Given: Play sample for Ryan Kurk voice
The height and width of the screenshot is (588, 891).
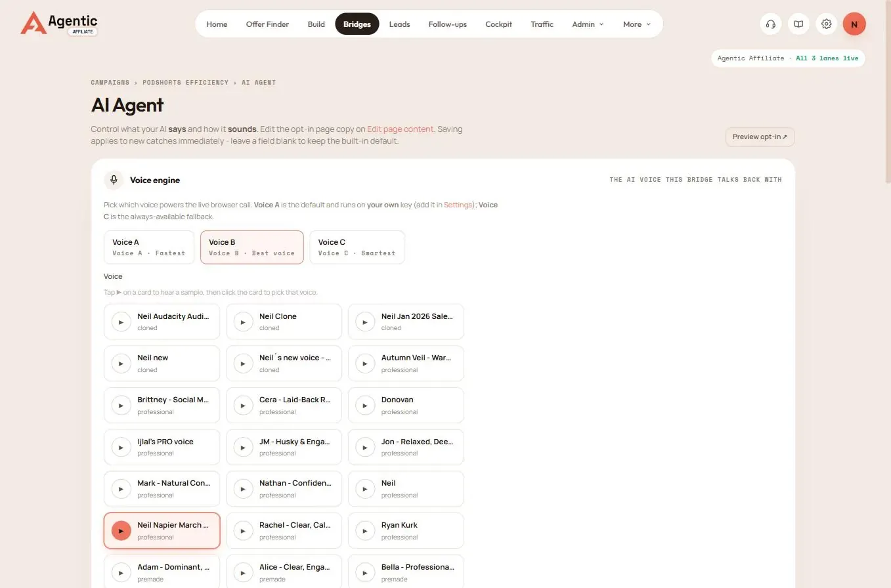Looking at the screenshot, I should pyautogui.click(x=365, y=531).
